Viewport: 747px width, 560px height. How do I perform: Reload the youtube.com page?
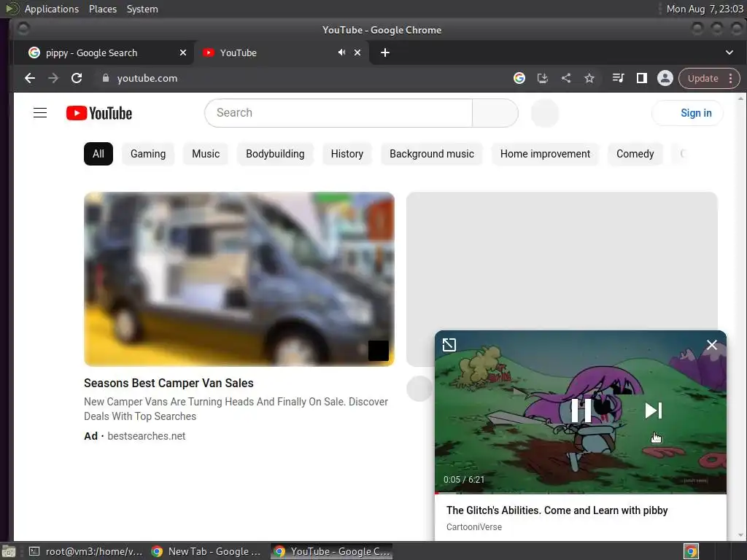(x=76, y=78)
